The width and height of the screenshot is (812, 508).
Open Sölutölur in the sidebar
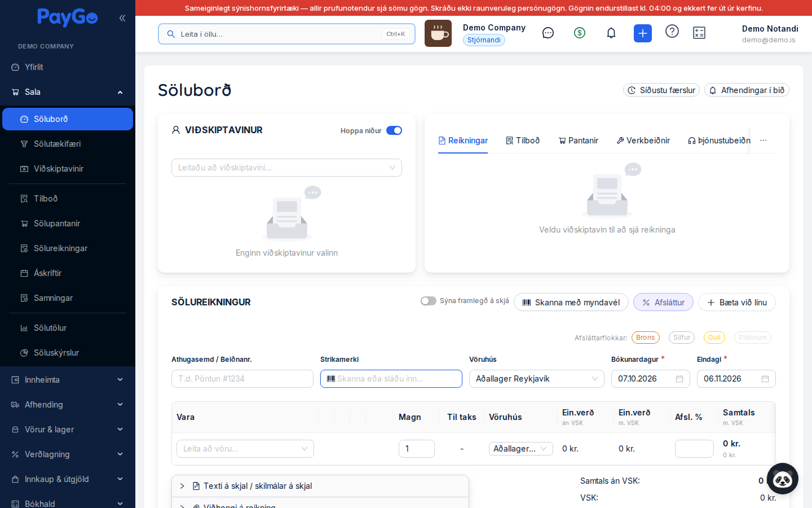pos(68,328)
